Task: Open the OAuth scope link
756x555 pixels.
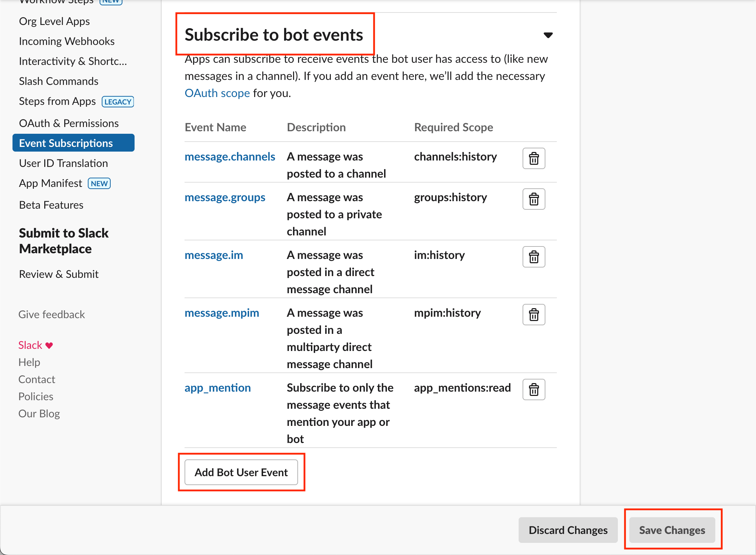Action: (217, 93)
